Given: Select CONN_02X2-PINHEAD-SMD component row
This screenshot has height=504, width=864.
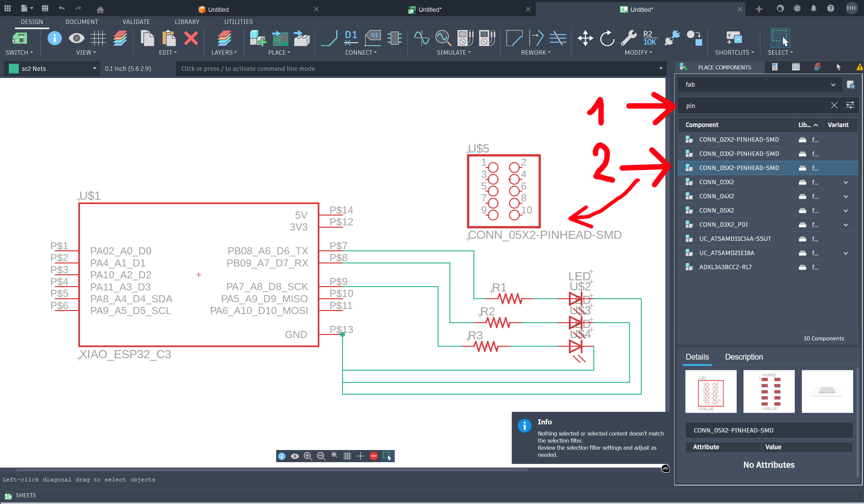Looking at the screenshot, I should click(x=739, y=139).
